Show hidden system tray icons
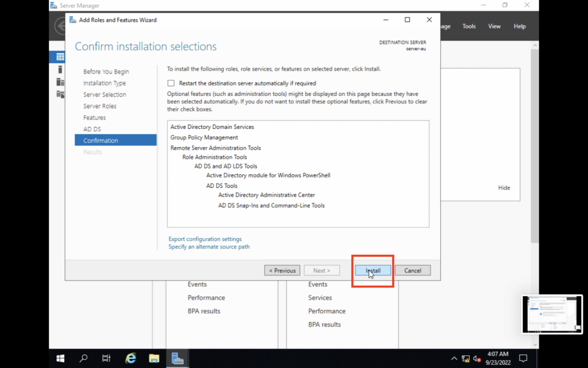The image size is (588, 368). click(x=454, y=359)
